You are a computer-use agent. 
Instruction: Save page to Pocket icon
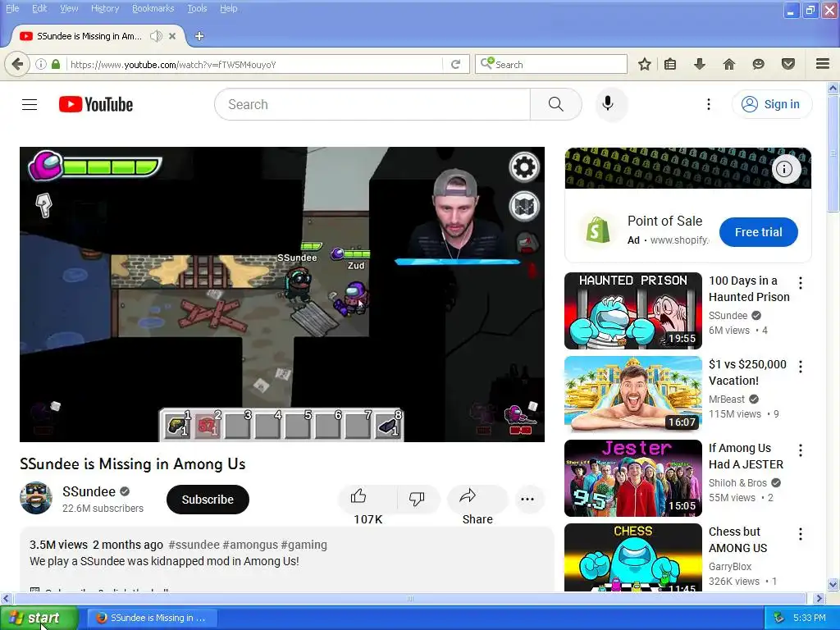click(x=788, y=64)
